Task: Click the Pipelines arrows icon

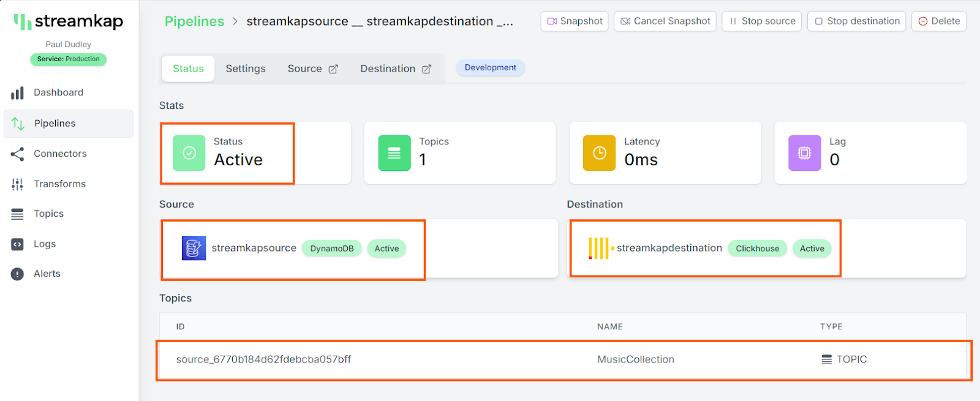Action: point(18,124)
